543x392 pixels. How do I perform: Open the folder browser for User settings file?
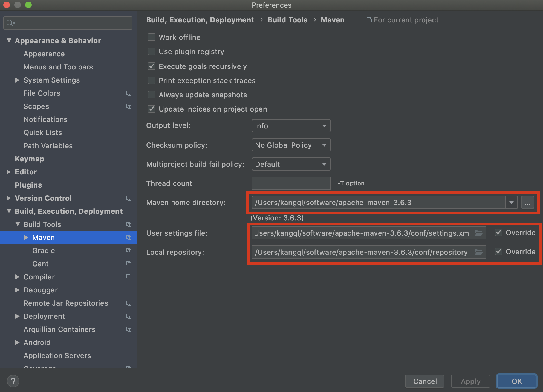point(478,233)
